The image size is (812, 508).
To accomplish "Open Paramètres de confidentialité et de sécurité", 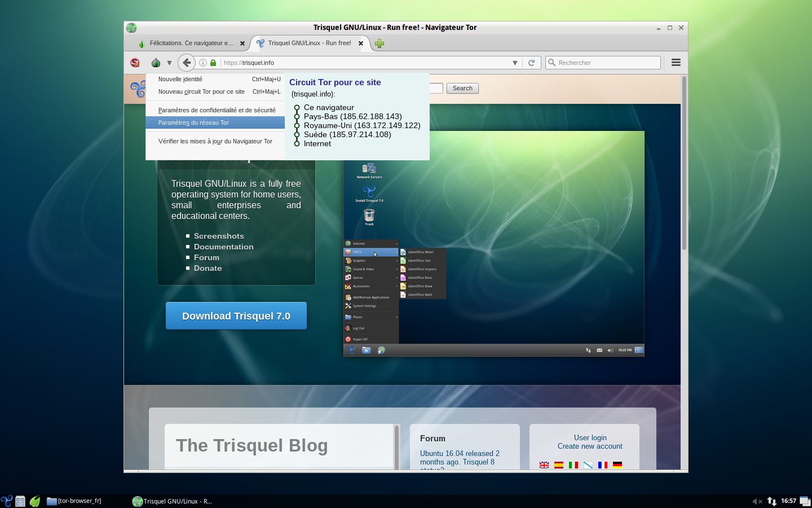I will (215, 110).
